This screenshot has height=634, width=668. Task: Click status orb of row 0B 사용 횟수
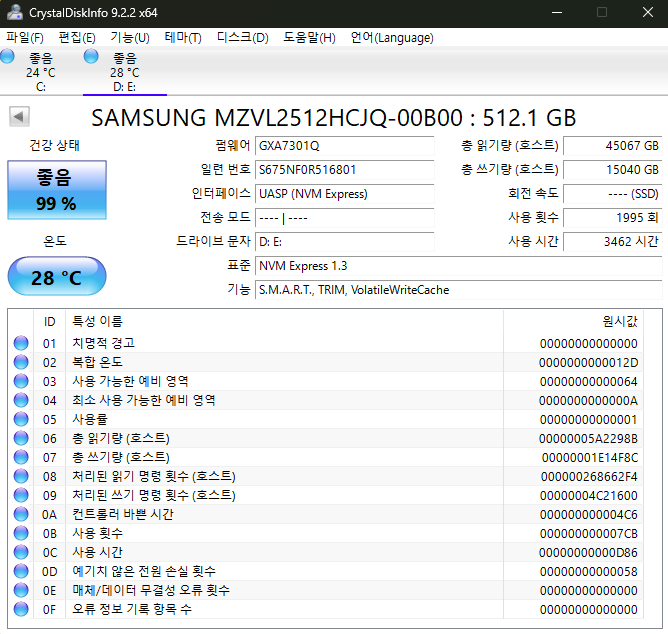click(x=21, y=533)
